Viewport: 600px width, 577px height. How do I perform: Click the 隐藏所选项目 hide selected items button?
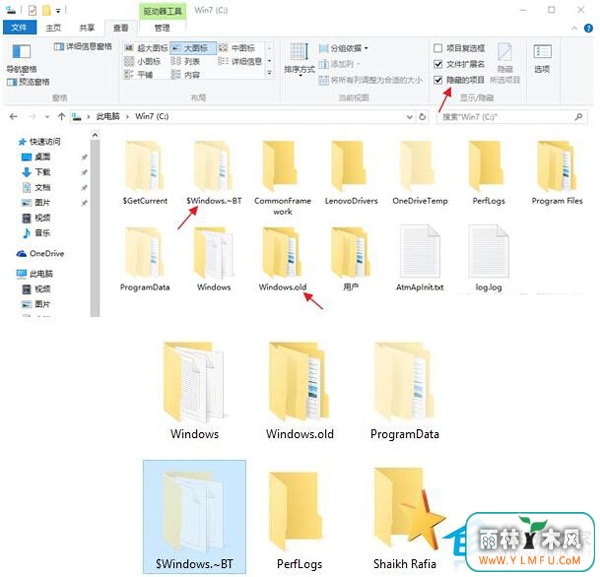coord(505,63)
